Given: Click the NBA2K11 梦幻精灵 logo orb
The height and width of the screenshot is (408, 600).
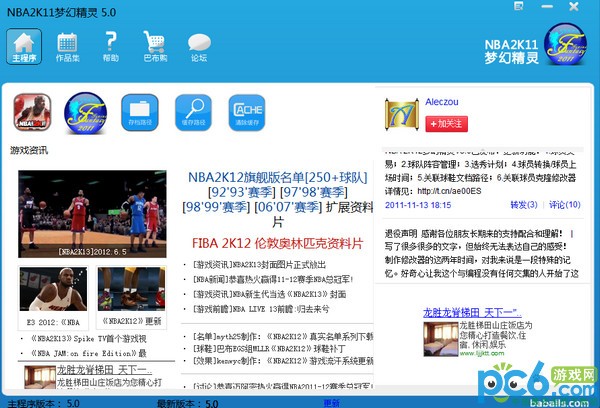Looking at the screenshot, I should [565, 44].
